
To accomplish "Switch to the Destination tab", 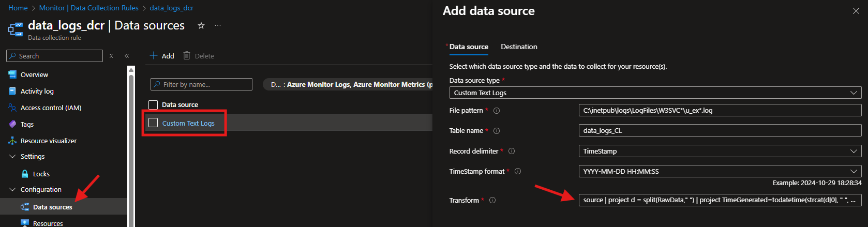I will (x=519, y=47).
